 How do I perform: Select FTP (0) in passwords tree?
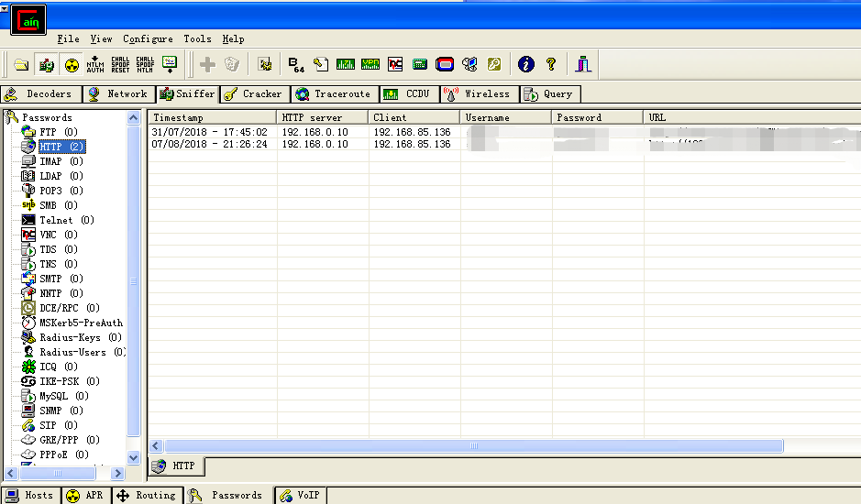(50, 132)
